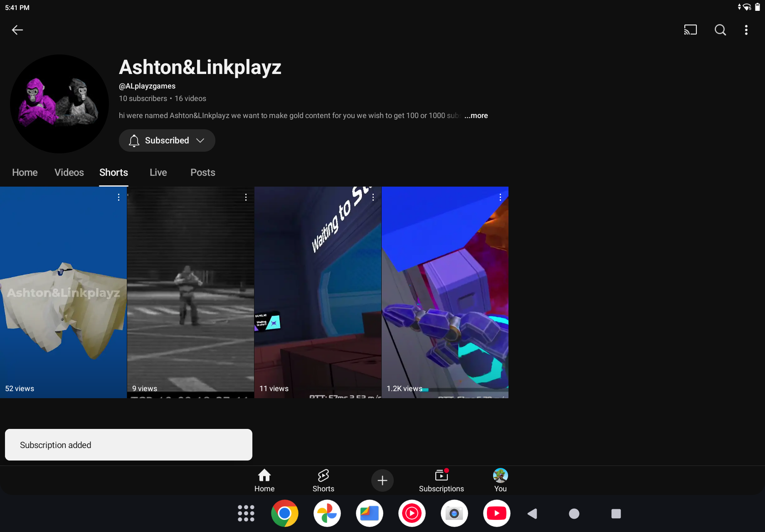The height and width of the screenshot is (532, 765).
Task: Open the Subscribed notification dropdown
Action: coord(167,140)
